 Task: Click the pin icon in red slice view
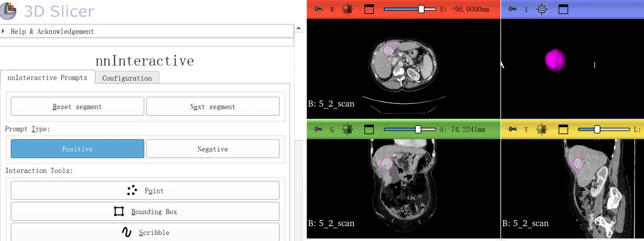(x=318, y=9)
